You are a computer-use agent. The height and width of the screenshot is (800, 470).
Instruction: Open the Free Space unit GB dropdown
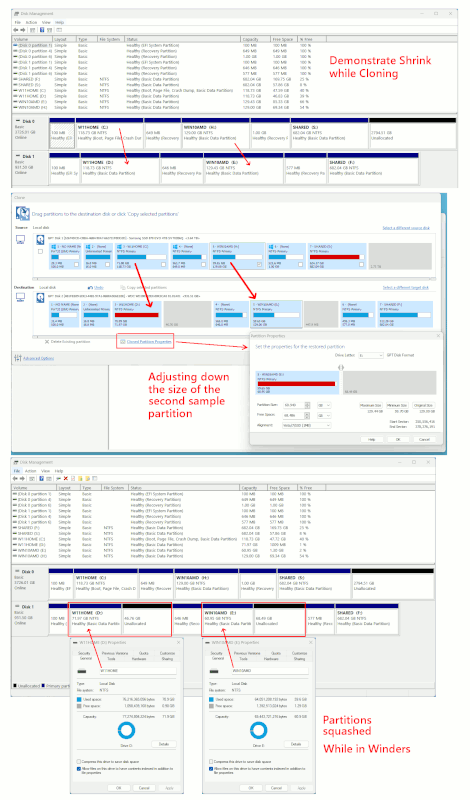pyautogui.click(x=324, y=415)
